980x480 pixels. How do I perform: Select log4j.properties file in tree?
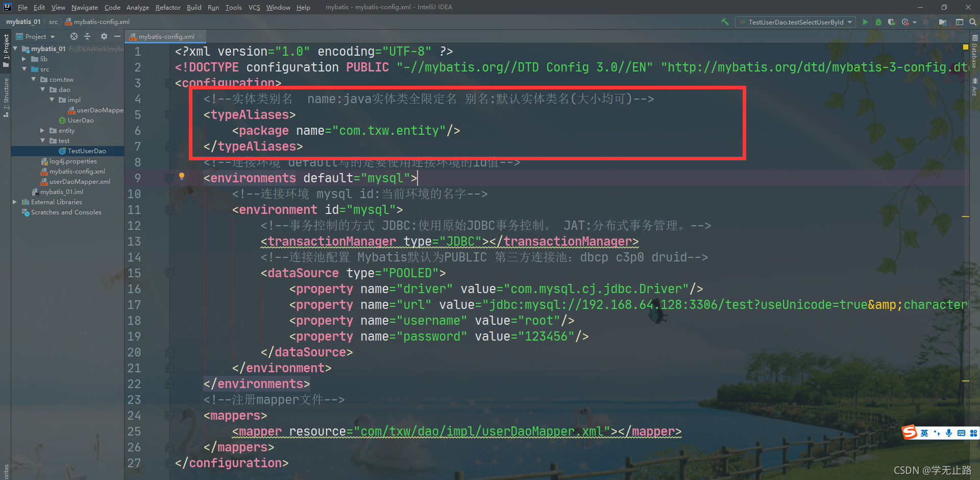tap(68, 161)
